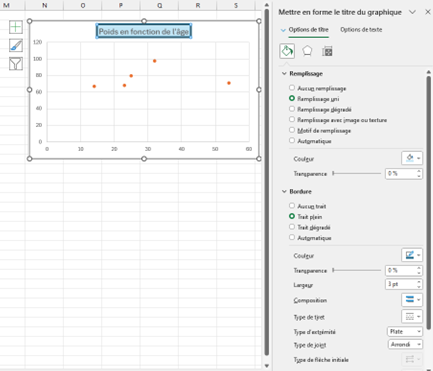
Task: Collapse the Bordure section
Action: point(284,191)
